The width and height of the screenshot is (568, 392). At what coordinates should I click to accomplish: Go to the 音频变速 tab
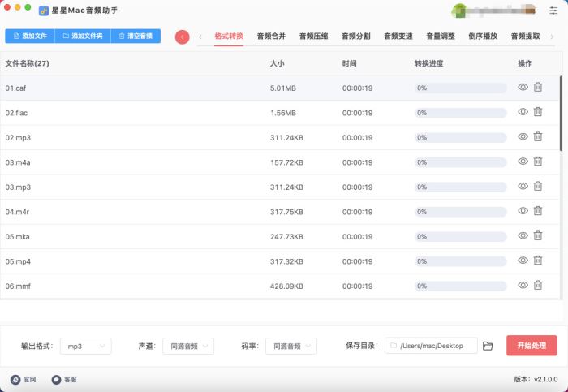[x=398, y=37]
